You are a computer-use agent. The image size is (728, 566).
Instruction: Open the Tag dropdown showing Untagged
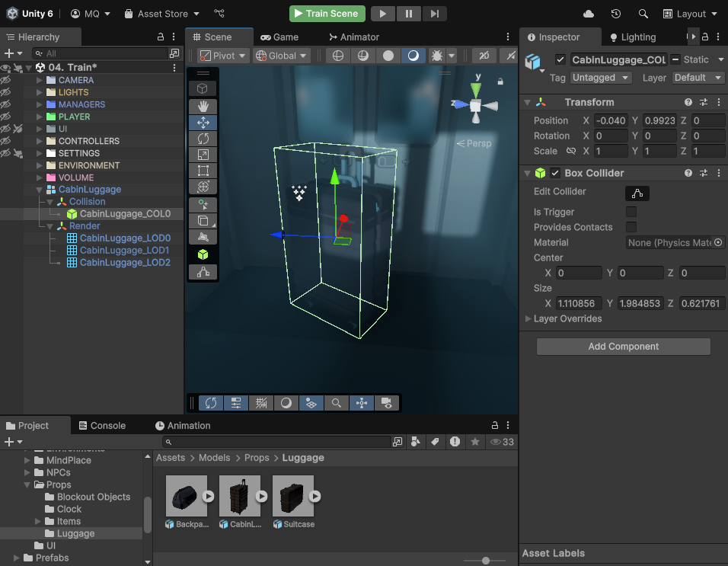click(x=600, y=78)
